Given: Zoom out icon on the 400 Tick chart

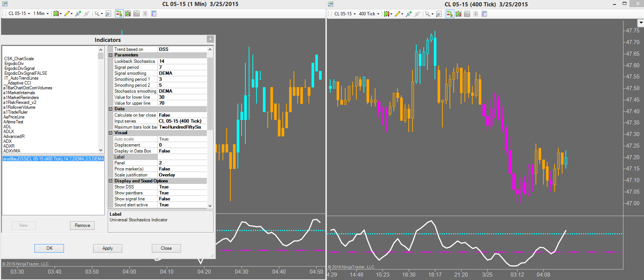Looking at the screenshot, I should coord(417,14).
